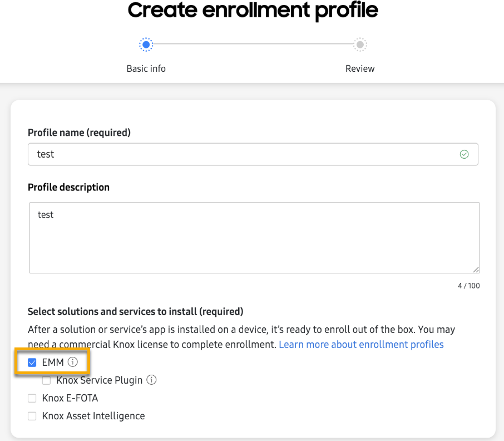The width and height of the screenshot is (504, 441).
Task: Open the Knox Service Plugin info icon
Action: (x=151, y=380)
